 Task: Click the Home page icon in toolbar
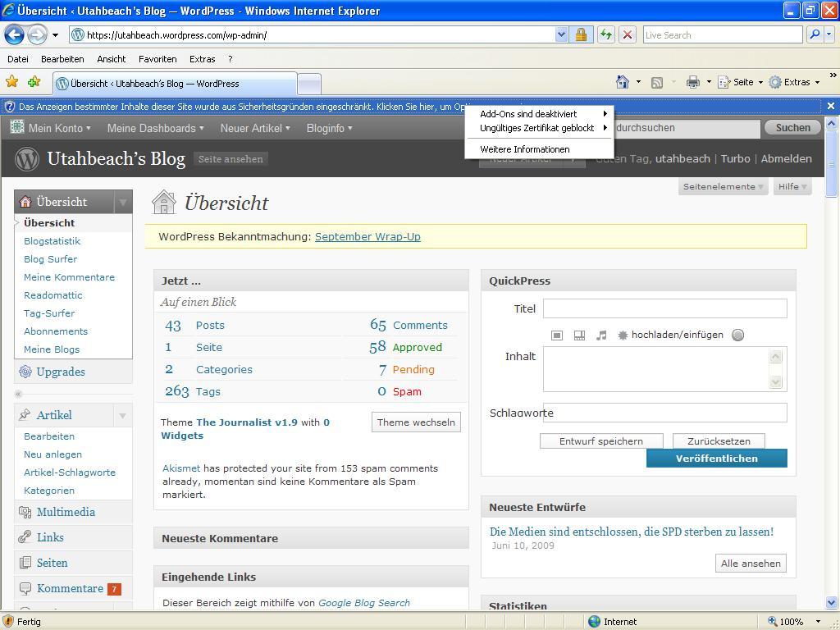[x=623, y=82]
